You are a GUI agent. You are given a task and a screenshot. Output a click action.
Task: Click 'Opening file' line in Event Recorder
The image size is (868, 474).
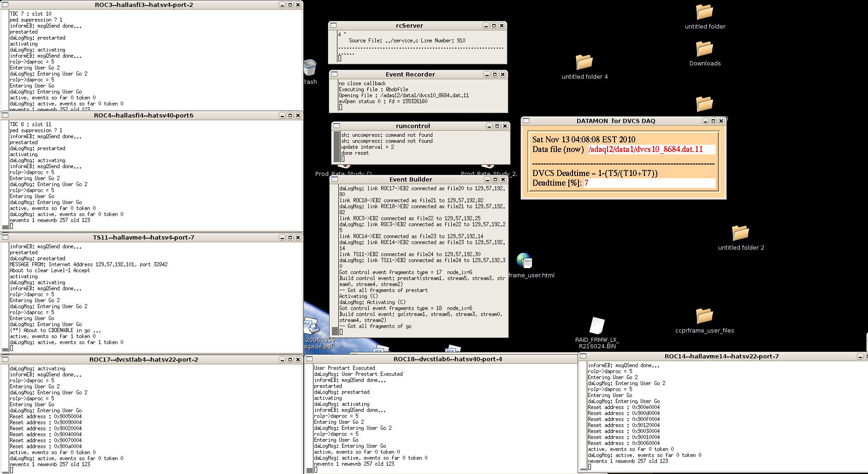click(x=404, y=95)
